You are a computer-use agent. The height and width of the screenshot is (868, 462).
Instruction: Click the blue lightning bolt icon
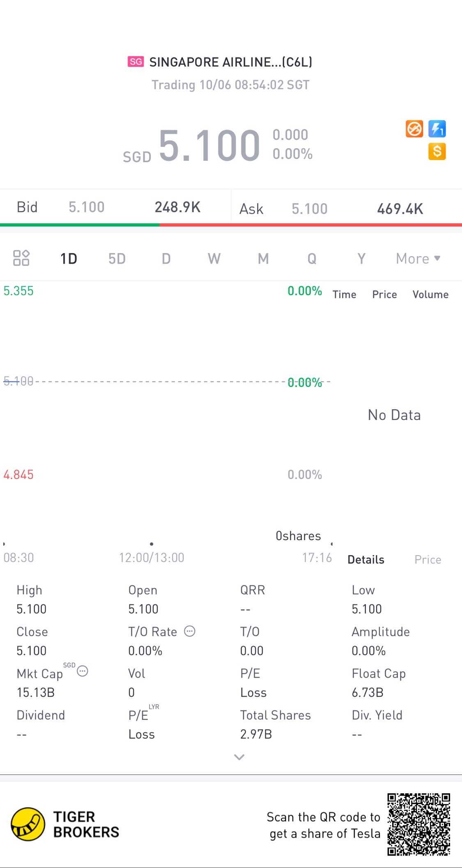(x=437, y=129)
